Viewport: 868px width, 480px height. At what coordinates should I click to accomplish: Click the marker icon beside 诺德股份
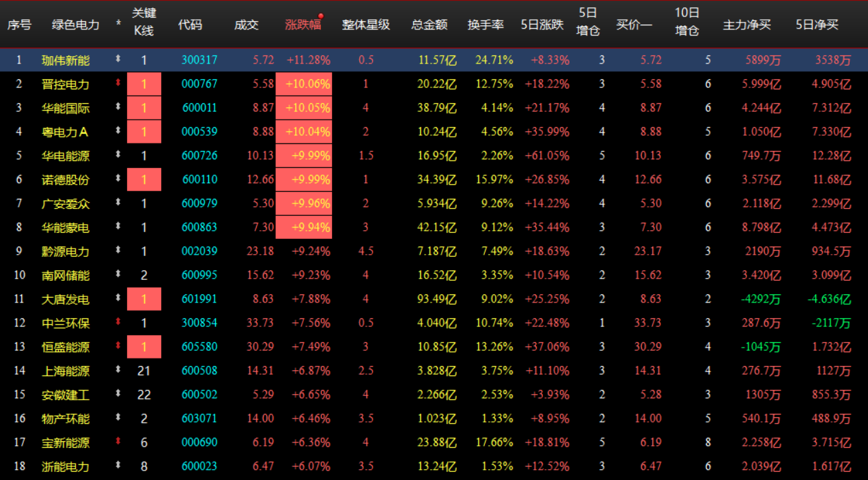pos(118,180)
